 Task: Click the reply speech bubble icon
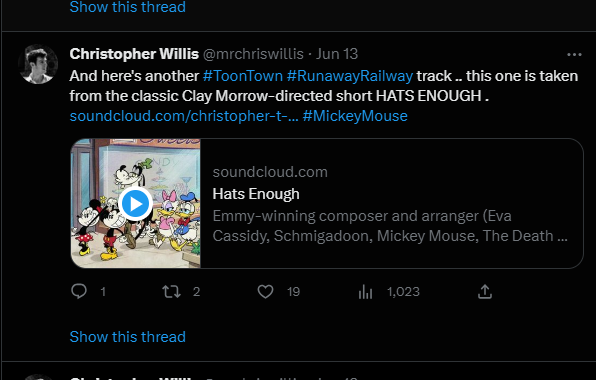(79, 291)
